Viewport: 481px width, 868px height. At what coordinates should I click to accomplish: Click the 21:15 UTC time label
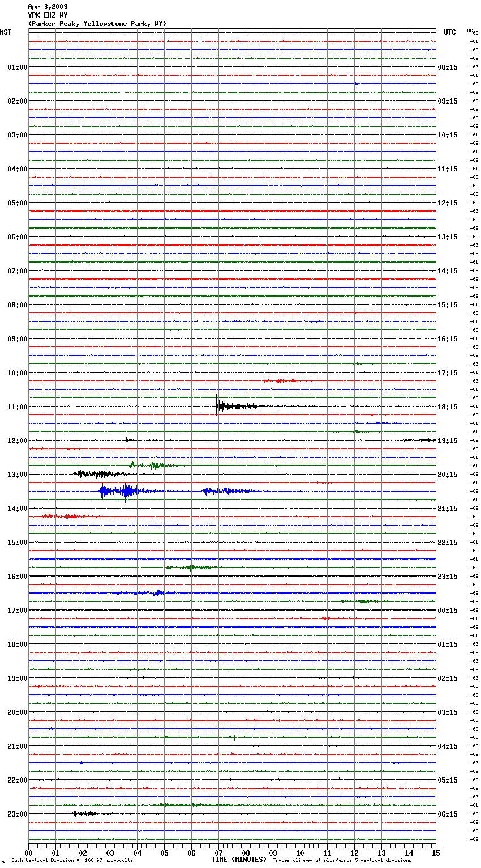pos(448,509)
